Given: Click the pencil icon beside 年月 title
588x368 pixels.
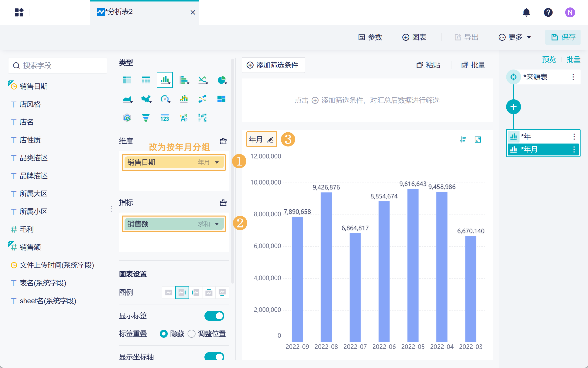Looking at the screenshot, I should tap(270, 140).
